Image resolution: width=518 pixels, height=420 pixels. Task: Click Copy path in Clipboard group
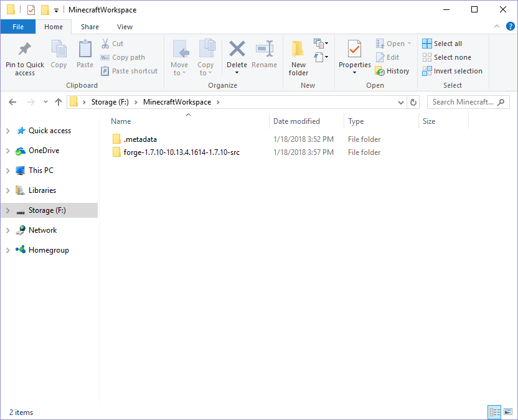pyautogui.click(x=123, y=57)
